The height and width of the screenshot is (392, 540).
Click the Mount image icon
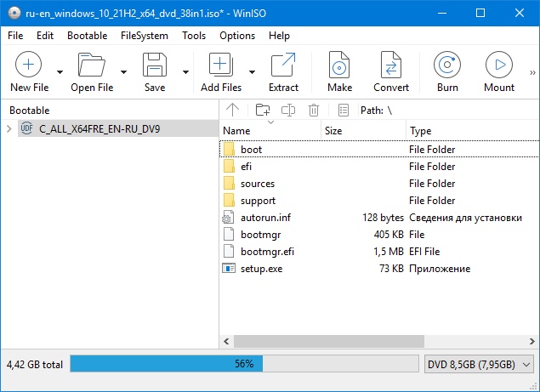coord(499,66)
